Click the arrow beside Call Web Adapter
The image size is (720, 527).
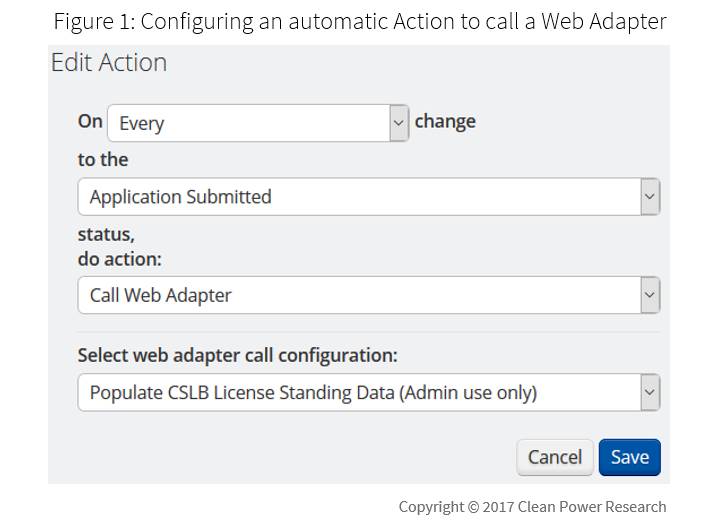click(650, 295)
